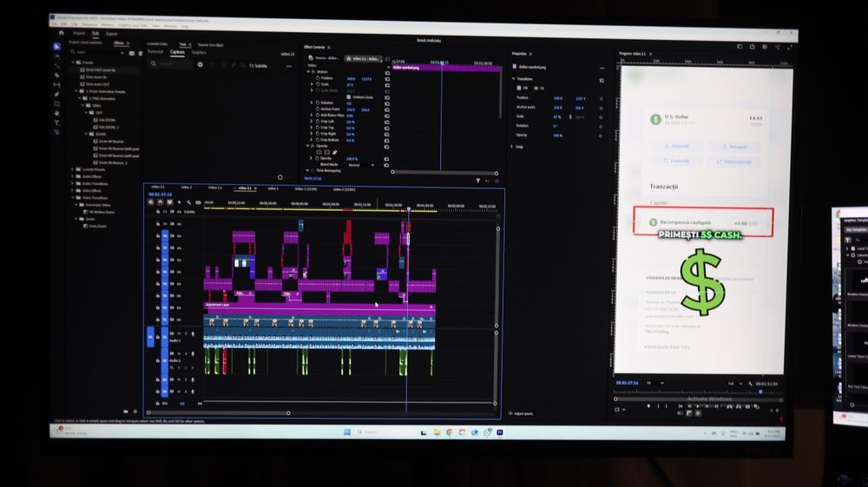Expand the Crop section in Properties
The height and width of the screenshot is (487, 868).
tap(511, 147)
